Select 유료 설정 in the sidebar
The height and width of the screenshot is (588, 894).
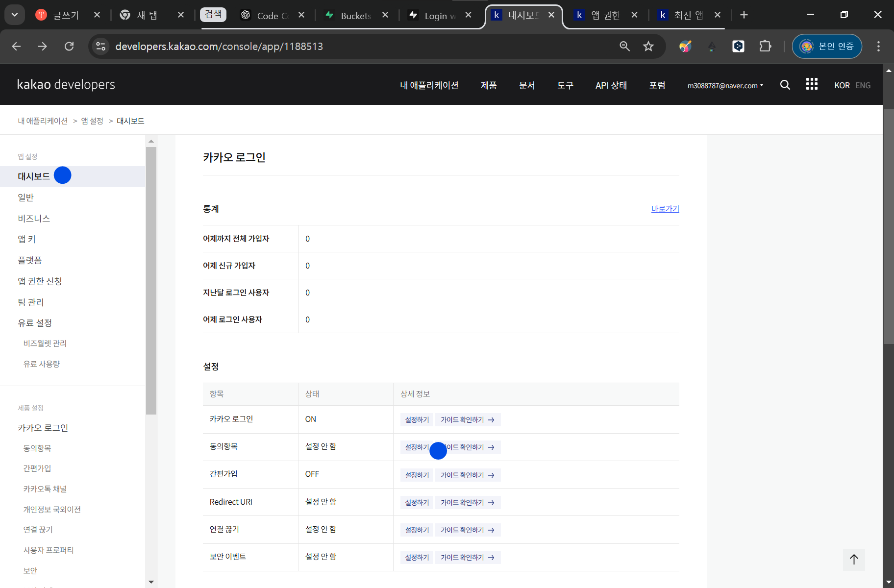point(34,323)
